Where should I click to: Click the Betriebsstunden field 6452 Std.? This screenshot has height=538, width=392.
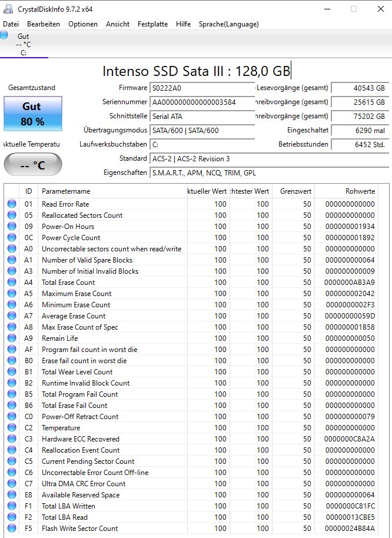(360, 144)
